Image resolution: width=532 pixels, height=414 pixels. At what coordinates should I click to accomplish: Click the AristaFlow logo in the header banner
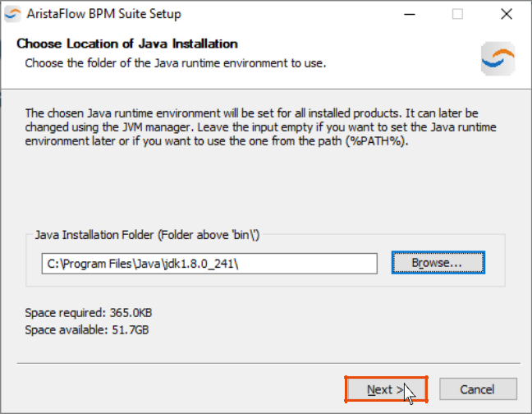tap(498, 58)
